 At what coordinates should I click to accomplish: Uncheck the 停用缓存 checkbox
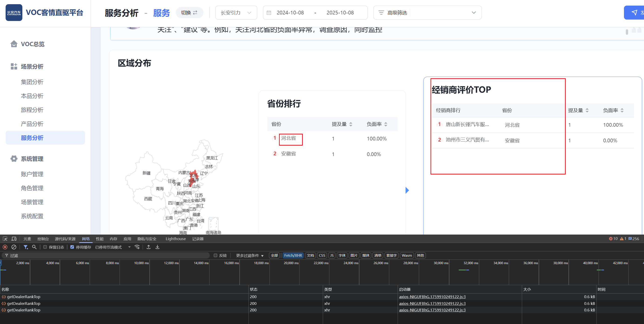click(x=72, y=247)
